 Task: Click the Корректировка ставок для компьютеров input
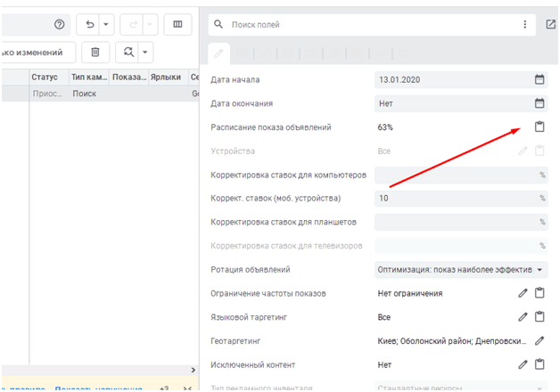[461, 175]
